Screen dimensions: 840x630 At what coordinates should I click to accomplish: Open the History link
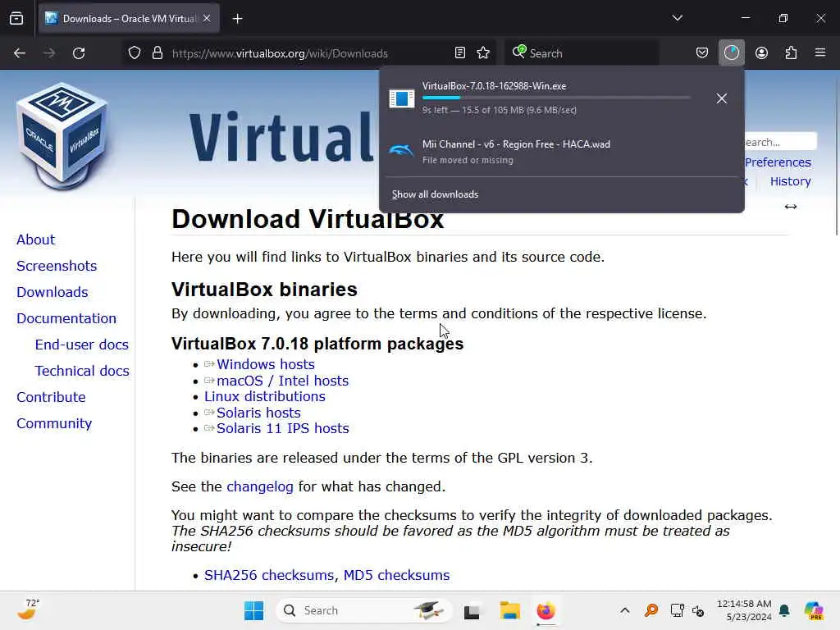pos(790,181)
